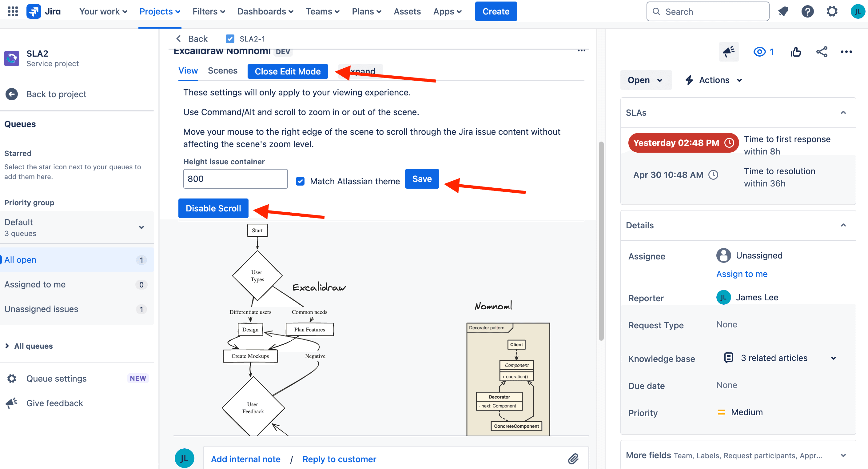Open the app switcher grid icon
868x469 pixels.
click(x=13, y=11)
